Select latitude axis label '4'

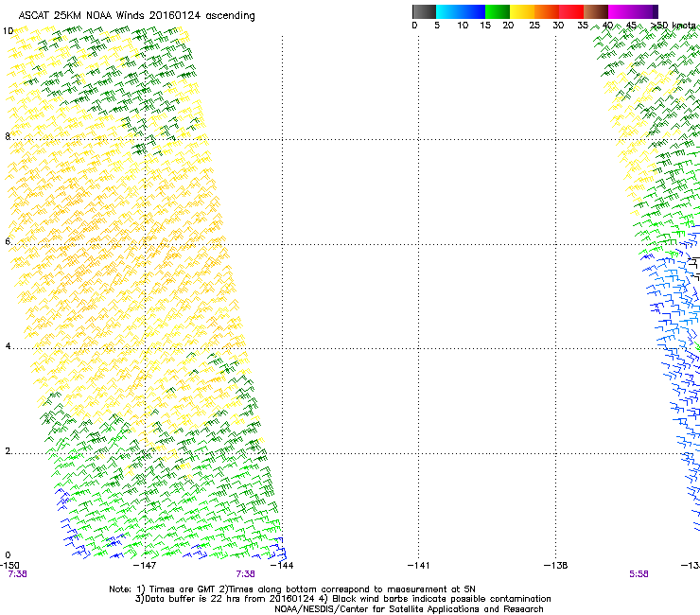click(8, 346)
